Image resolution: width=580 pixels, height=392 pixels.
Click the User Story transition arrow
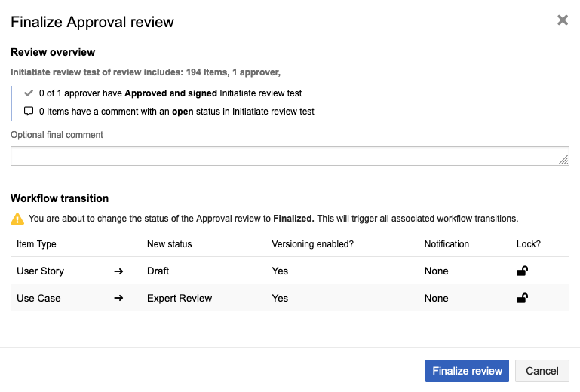[118, 271]
